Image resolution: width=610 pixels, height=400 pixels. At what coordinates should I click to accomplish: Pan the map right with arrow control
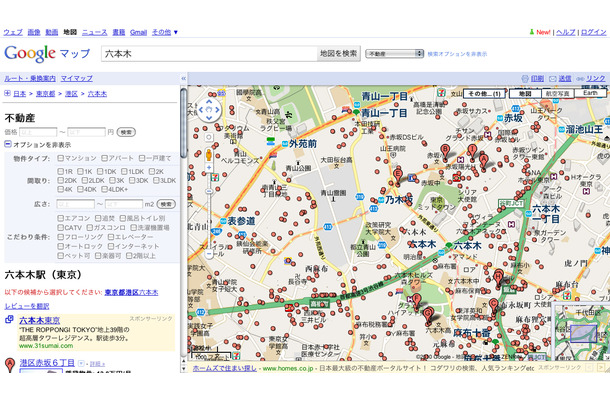pos(217,110)
